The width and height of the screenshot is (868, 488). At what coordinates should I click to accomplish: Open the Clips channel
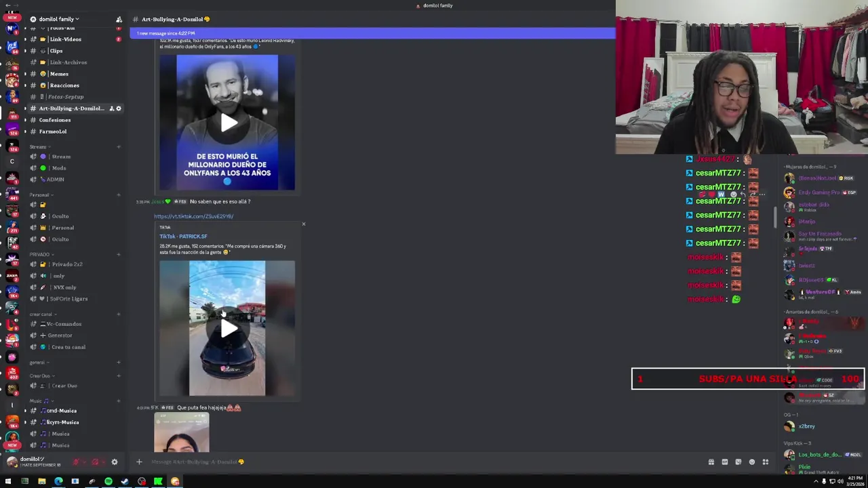point(75,51)
